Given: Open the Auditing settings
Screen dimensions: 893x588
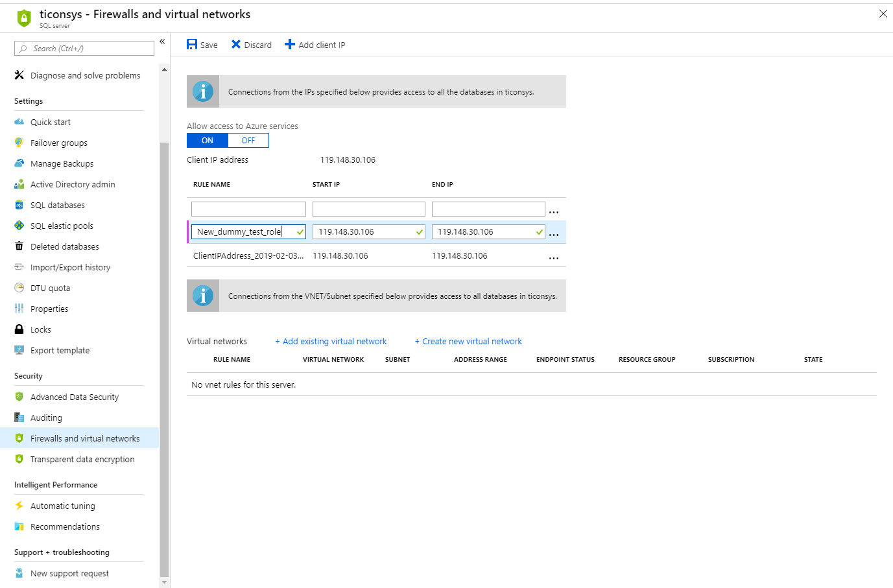Looking at the screenshot, I should pyautogui.click(x=49, y=417).
